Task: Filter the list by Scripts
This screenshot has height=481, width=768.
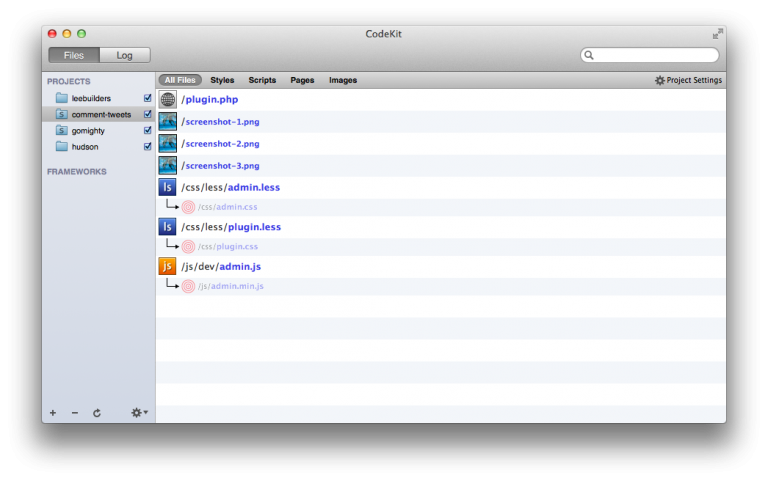Action: click(262, 80)
